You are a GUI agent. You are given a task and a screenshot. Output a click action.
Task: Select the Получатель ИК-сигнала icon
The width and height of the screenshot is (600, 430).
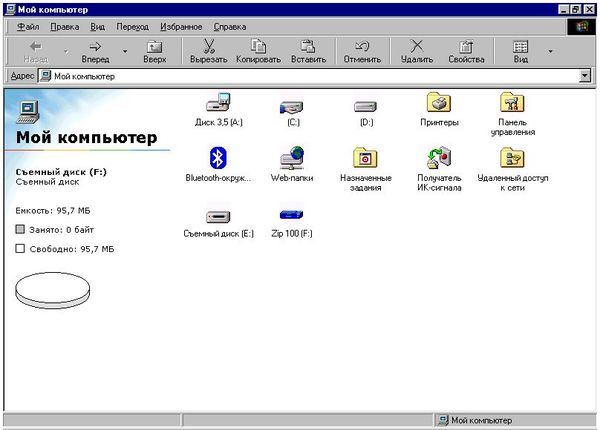[438, 158]
